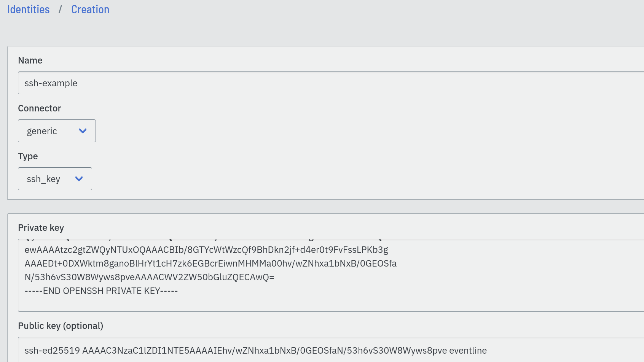Open the Type dropdown showing ssh_key
This screenshot has width=644, height=362.
(55, 179)
